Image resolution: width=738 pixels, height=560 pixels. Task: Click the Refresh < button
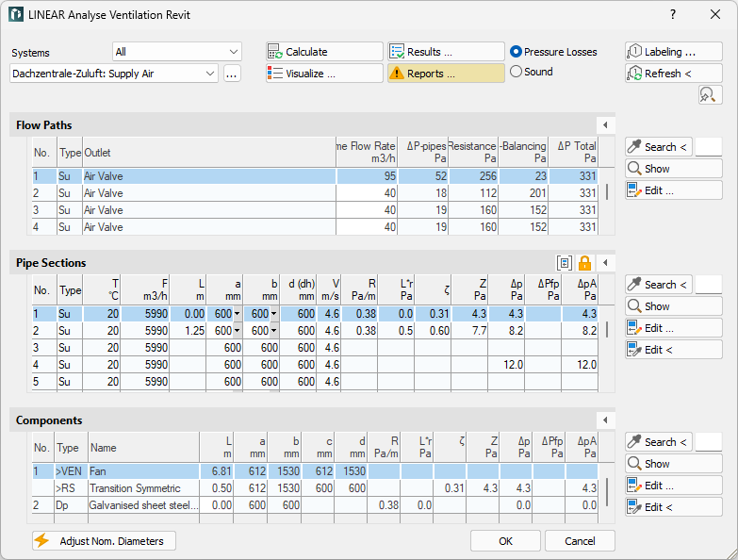[x=674, y=74]
